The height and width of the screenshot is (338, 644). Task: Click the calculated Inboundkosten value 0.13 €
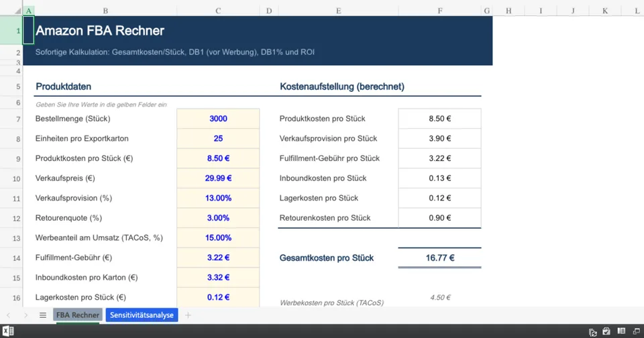440,178
